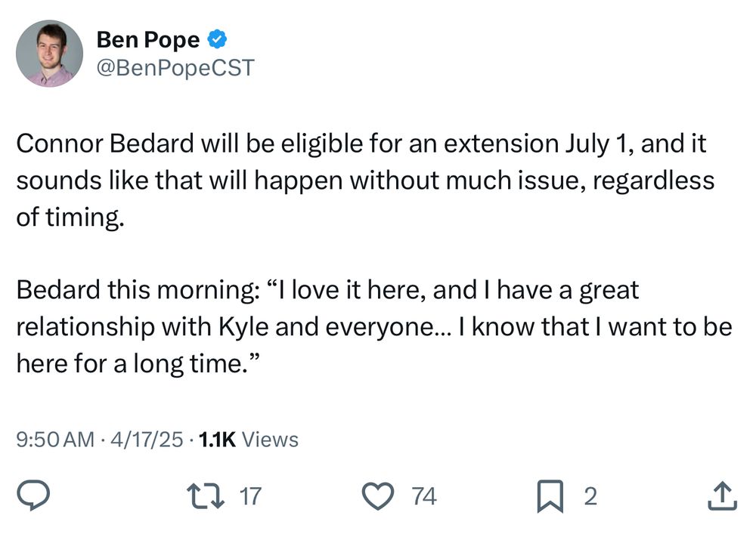Click the 4/17/25 post date

(x=147, y=440)
